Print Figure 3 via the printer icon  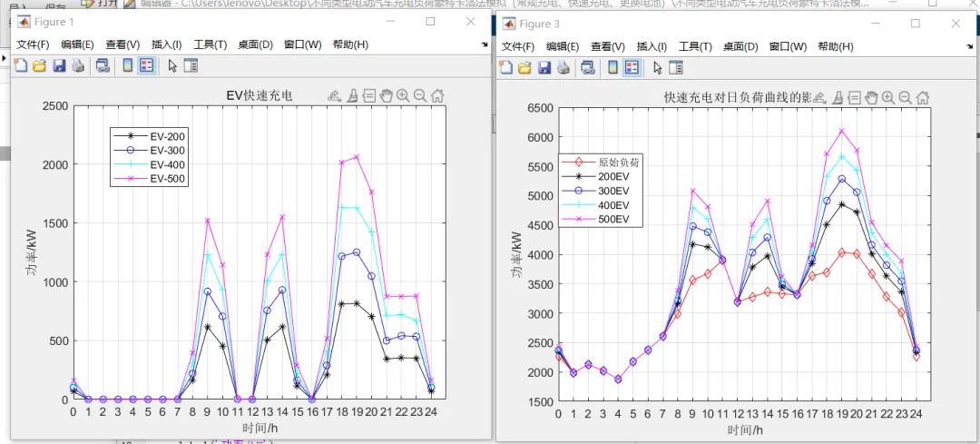(x=563, y=67)
